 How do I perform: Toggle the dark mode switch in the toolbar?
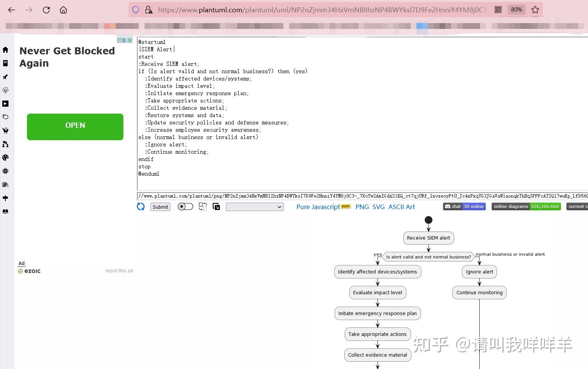click(185, 206)
